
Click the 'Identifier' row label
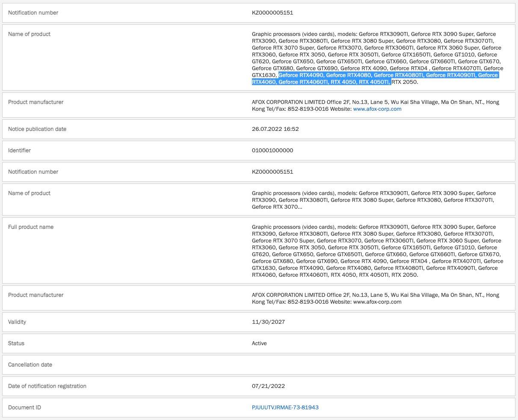click(19, 151)
